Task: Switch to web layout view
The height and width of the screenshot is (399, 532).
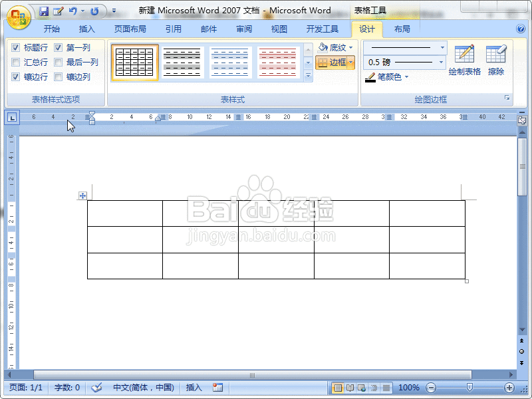Action: pos(362,388)
